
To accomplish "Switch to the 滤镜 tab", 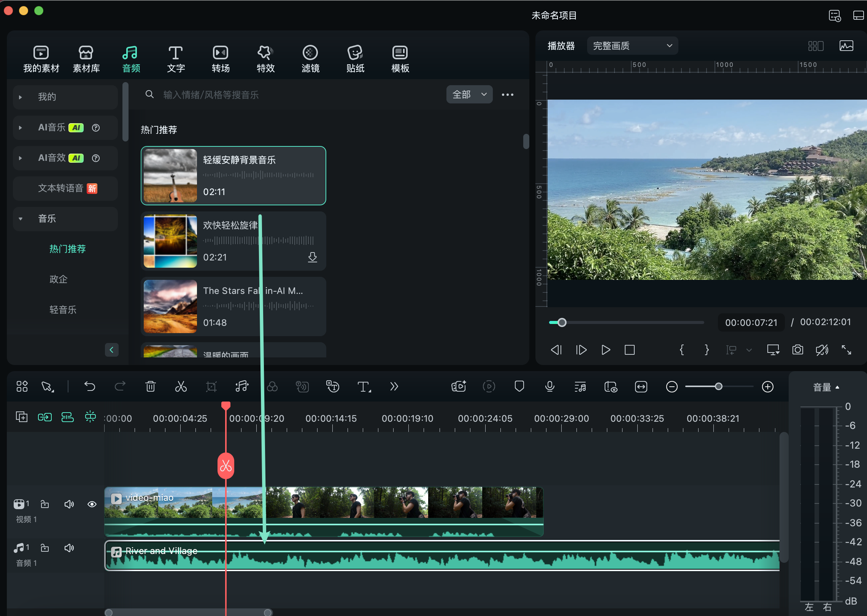I will click(310, 59).
